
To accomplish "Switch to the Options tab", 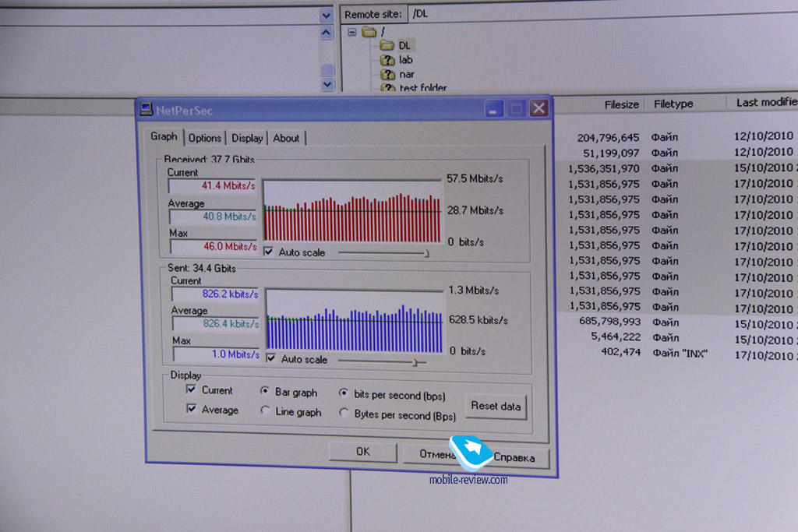I will click(205, 138).
